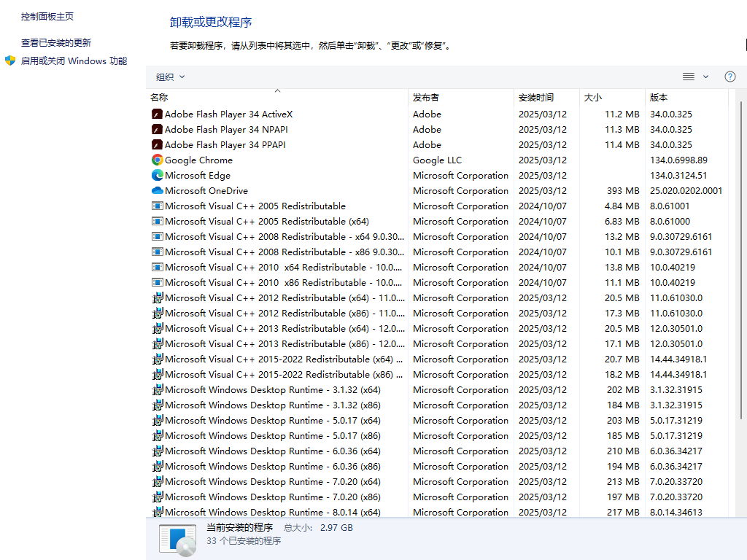Click the view mode list icon
This screenshot has height=560, width=747.
tap(688, 77)
